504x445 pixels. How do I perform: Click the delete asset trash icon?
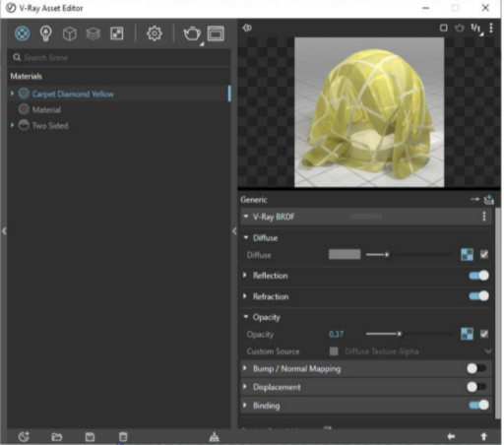(123, 437)
